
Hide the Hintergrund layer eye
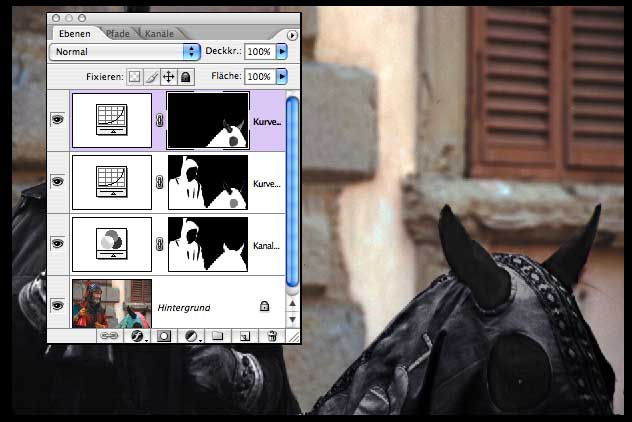tap(58, 306)
